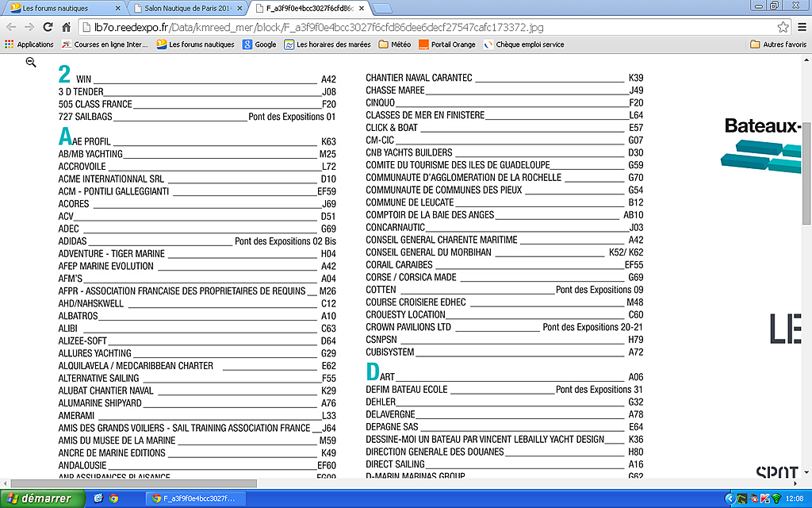The height and width of the screenshot is (508, 812).
Task: Launch Internet Explorer from quick launch
Action: tap(98, 498)
